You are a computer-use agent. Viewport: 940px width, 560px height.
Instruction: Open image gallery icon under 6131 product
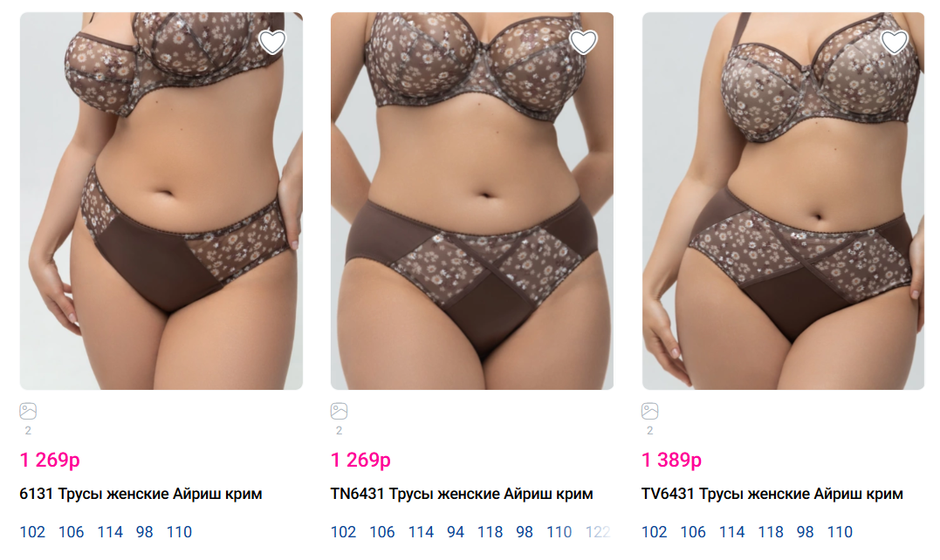point(28,411)
